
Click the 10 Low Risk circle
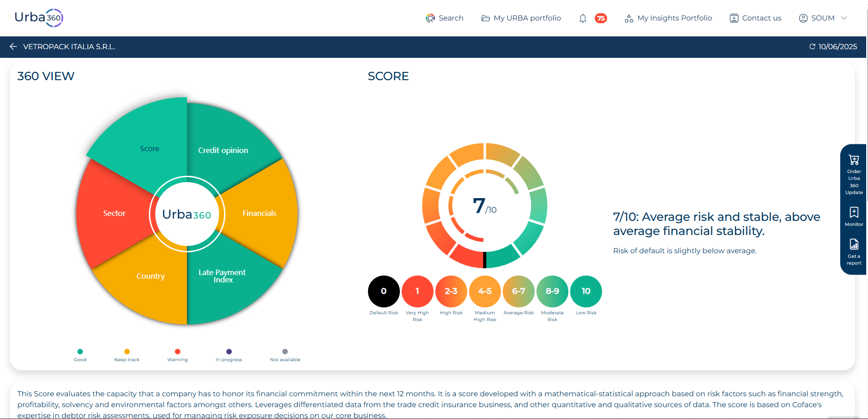click(586, 291)
